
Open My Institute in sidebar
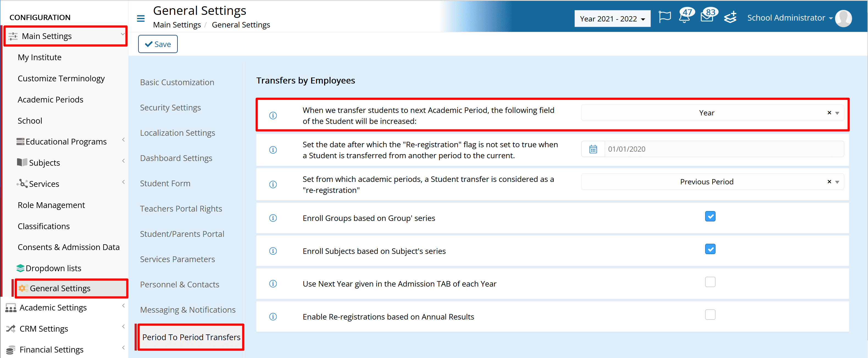click(x=40, y=57)
